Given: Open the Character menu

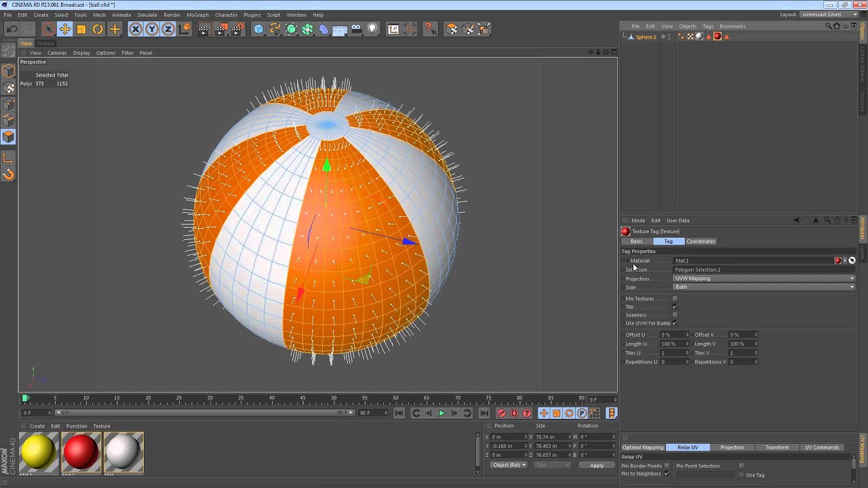Looking at the screenshot, I should tap(226, 15).
